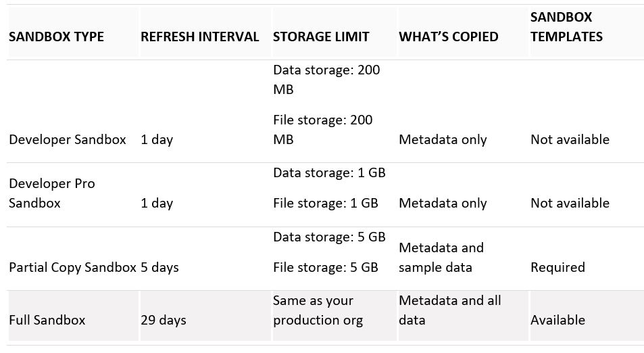Viewport: 644px width, 353px height.
Task: Click the 29 days refresh interval cell
Action: [x=164, y=320]
